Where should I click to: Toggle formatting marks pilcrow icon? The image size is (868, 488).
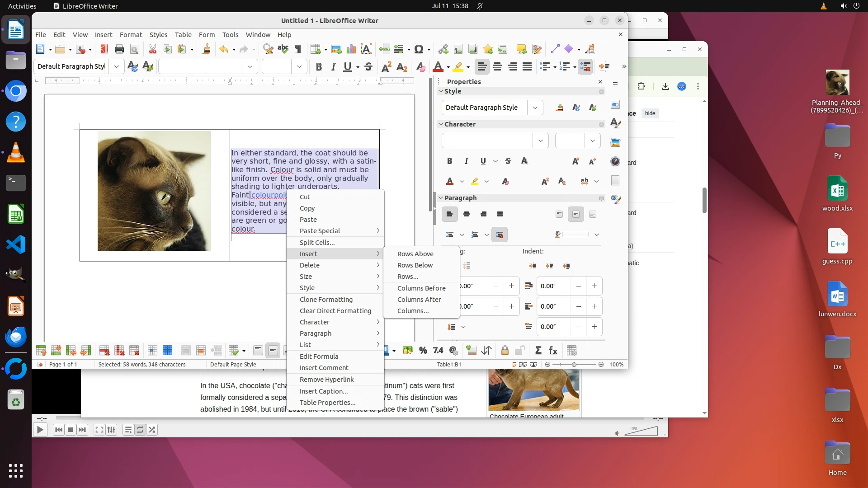tap(298, 49)
